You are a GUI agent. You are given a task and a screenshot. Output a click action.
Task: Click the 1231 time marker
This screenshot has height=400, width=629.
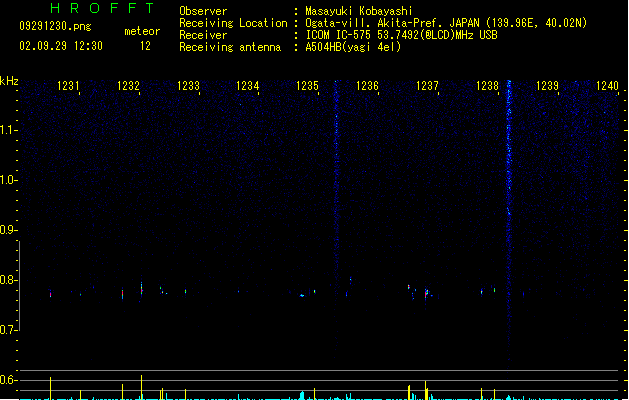click(68, 85)
